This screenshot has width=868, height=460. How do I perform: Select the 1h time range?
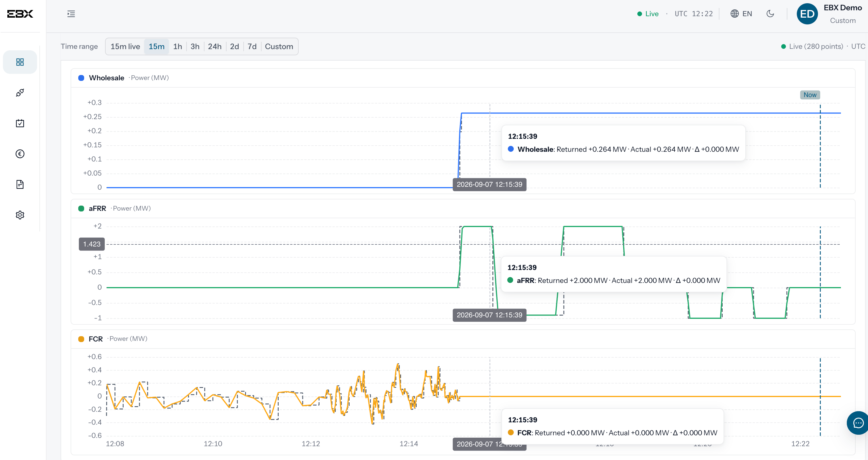[178, 46]
